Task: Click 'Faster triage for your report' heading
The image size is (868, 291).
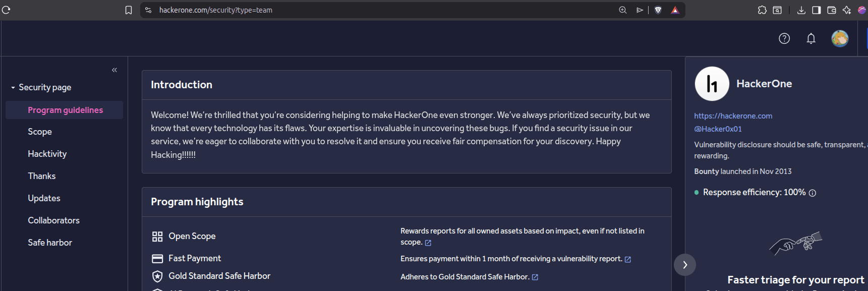Action: pos(795,280)
